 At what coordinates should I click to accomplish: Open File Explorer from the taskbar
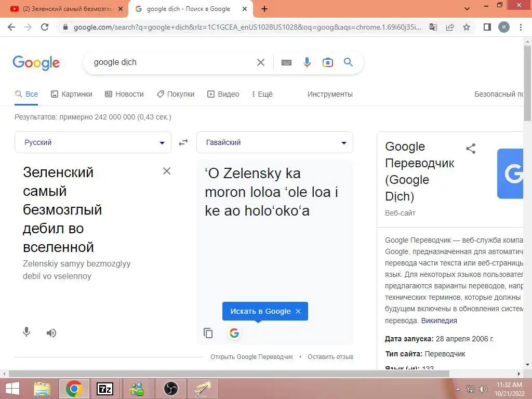pos(42,389)
